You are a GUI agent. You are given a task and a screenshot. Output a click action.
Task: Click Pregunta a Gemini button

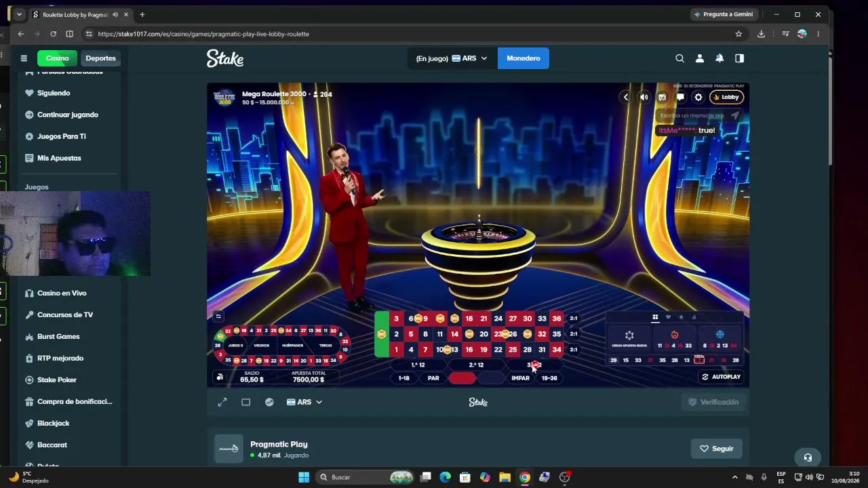(x=723, y=14)
